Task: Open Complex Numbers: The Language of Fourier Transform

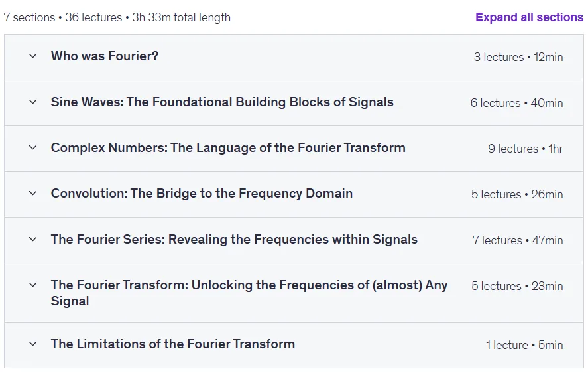Action: pos(228,148)
